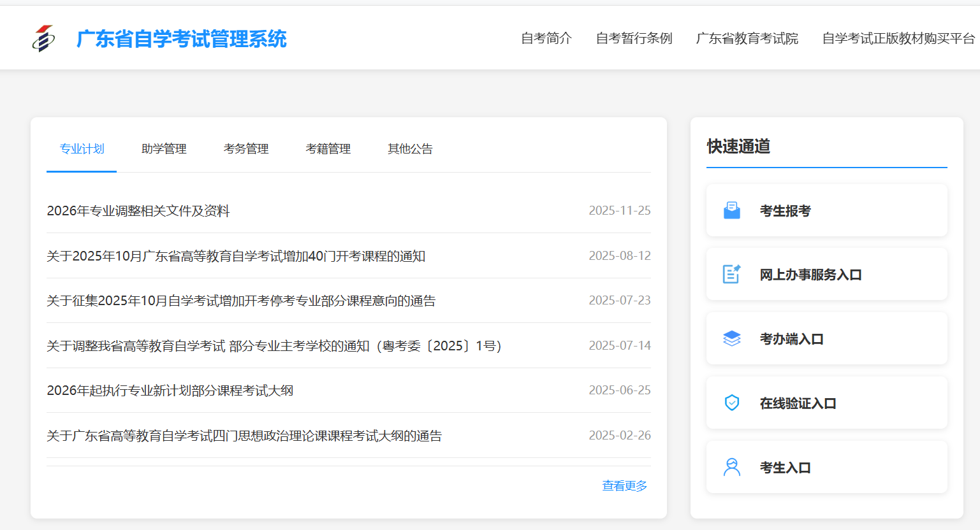Open the 2026年专业调整相关文件及资料 announcement
Image resolution: width=980 pixels, height=530 pixels.
138,211
